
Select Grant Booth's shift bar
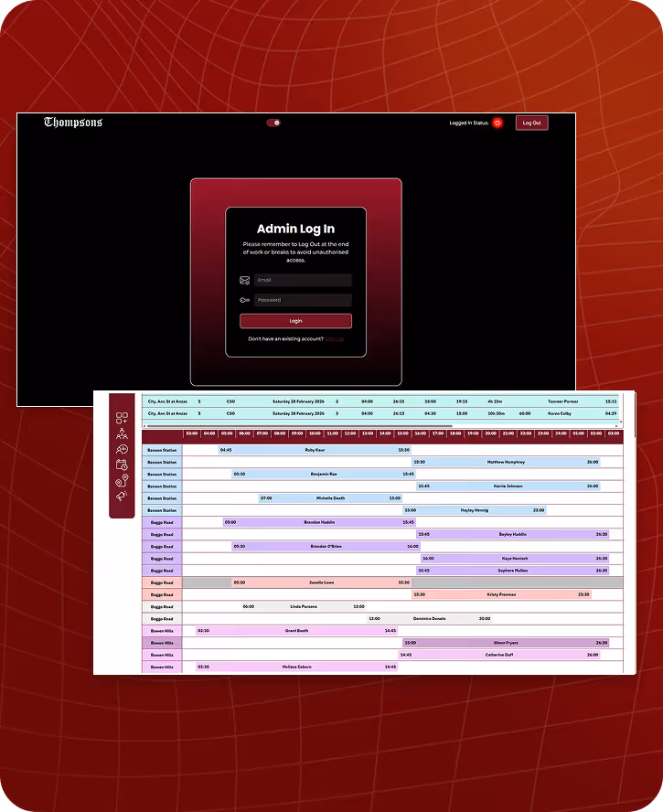pos(297,631)
